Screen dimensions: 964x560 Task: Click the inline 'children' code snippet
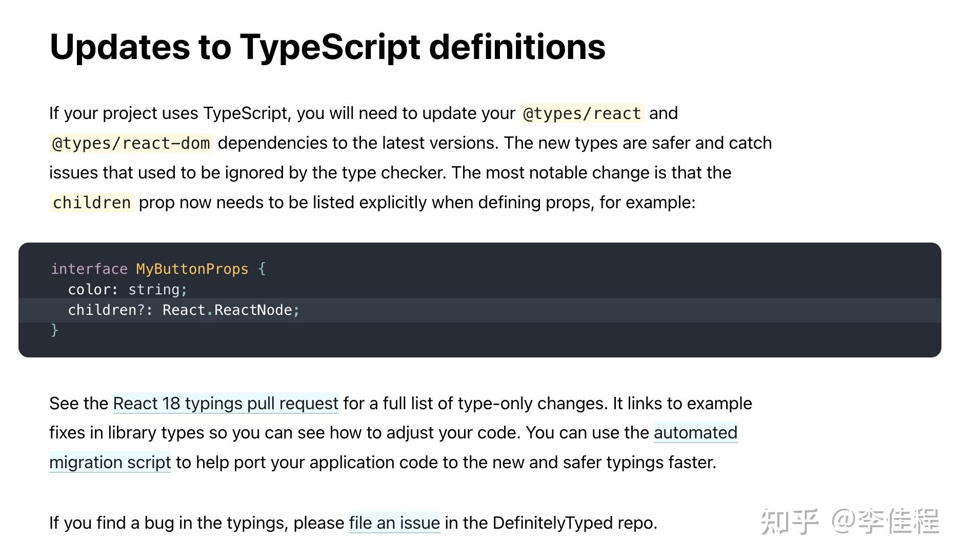[x=92, y=203]
